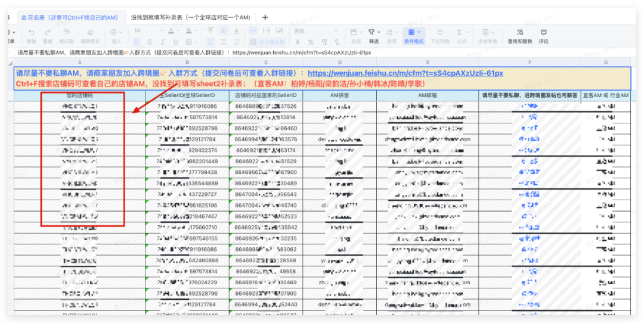Open the Freeze (冻结) panes tool

(x=355, y=36)
